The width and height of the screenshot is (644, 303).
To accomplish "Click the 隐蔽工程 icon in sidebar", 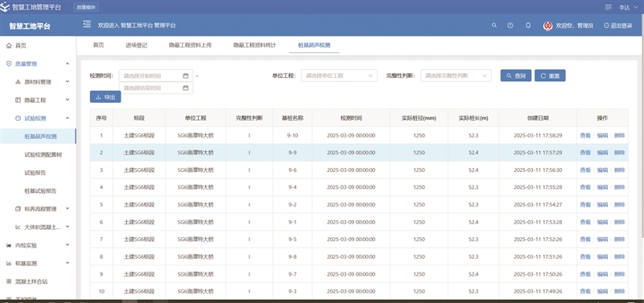I will 18,100.
